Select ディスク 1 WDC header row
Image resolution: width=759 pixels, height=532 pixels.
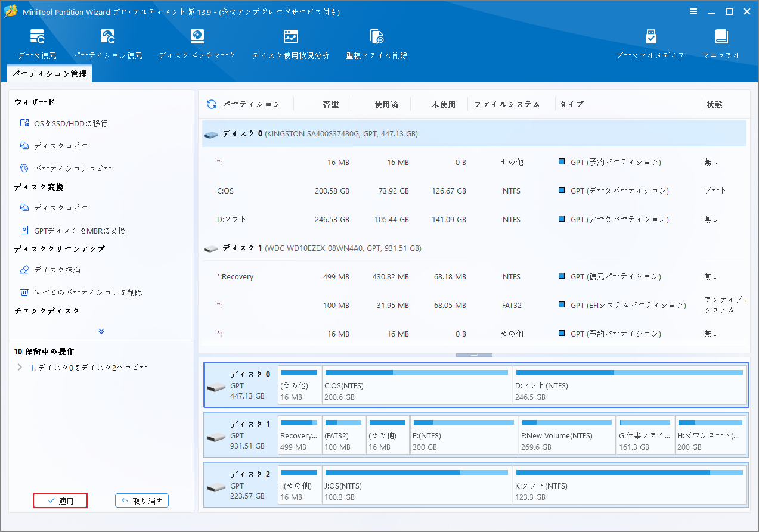point(474,248)
